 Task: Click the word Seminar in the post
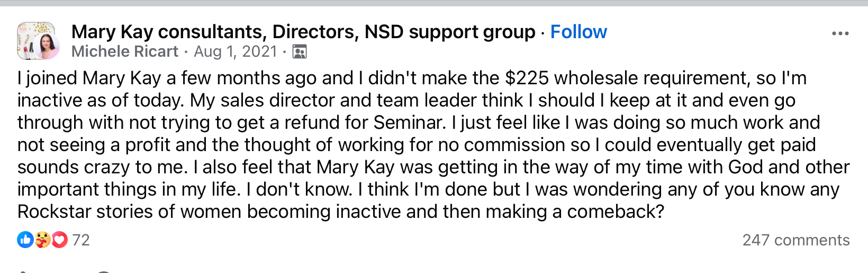pos(409,122)
